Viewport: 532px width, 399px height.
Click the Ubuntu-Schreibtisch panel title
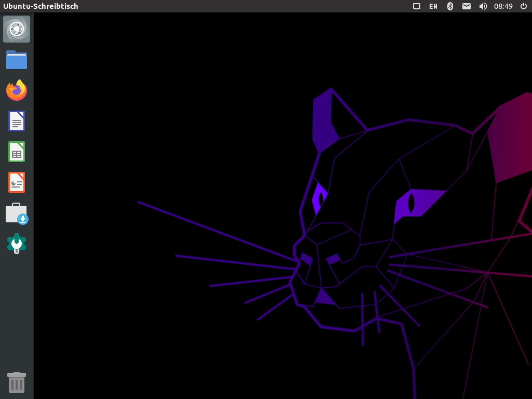(x=41, y=6)
